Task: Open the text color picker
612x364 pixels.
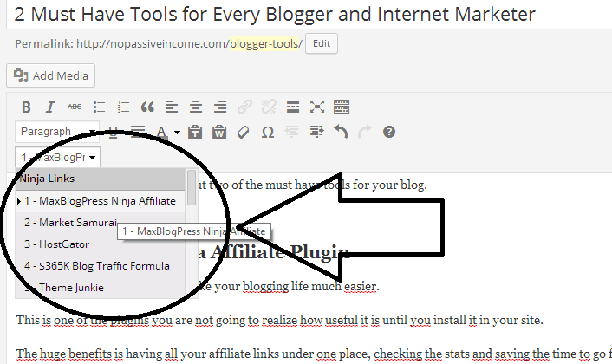Action: (162, 133)
